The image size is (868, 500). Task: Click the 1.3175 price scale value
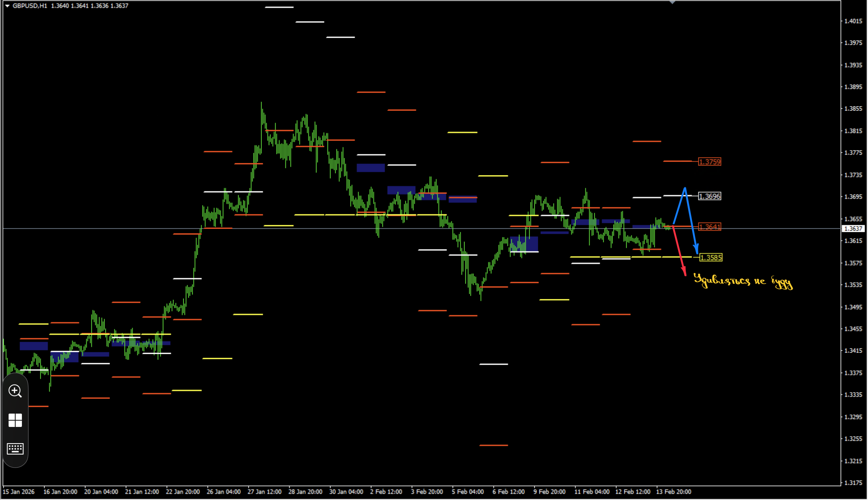click(x=853, y=483)
